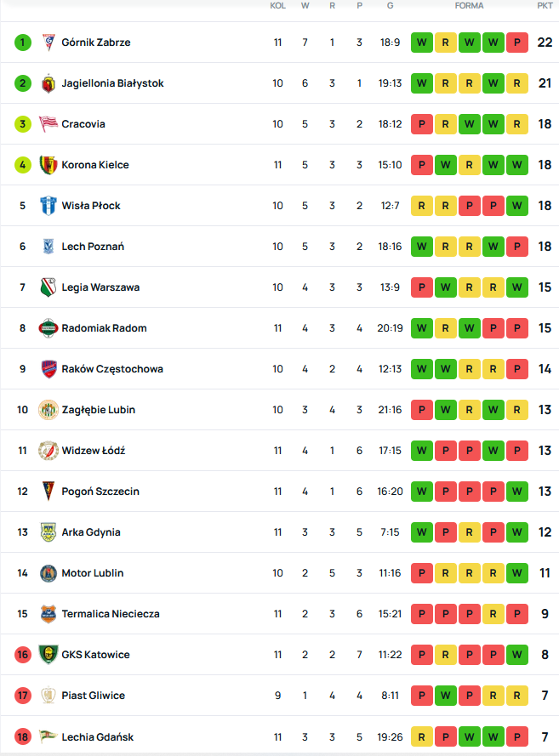The height and width of the screenshot is (756, 559).
Task: Click the Jagiellonia Białystok team logo
Action: (x=48, y=83)
